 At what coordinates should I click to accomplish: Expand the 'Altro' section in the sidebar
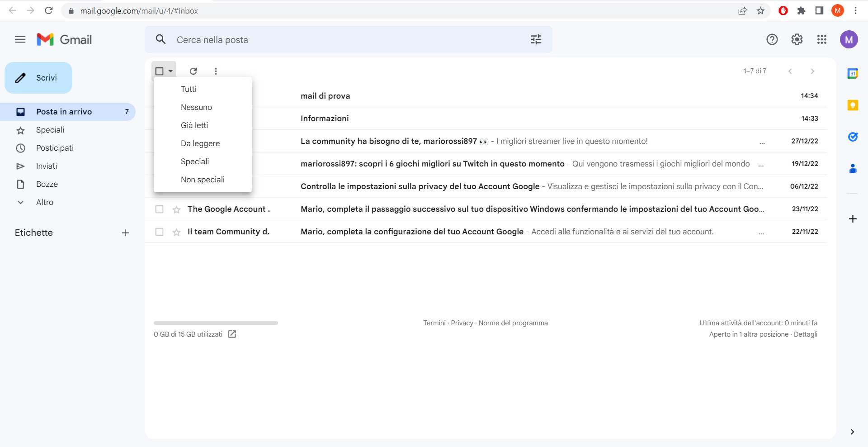pyautogui.click(x=45, y=202)
